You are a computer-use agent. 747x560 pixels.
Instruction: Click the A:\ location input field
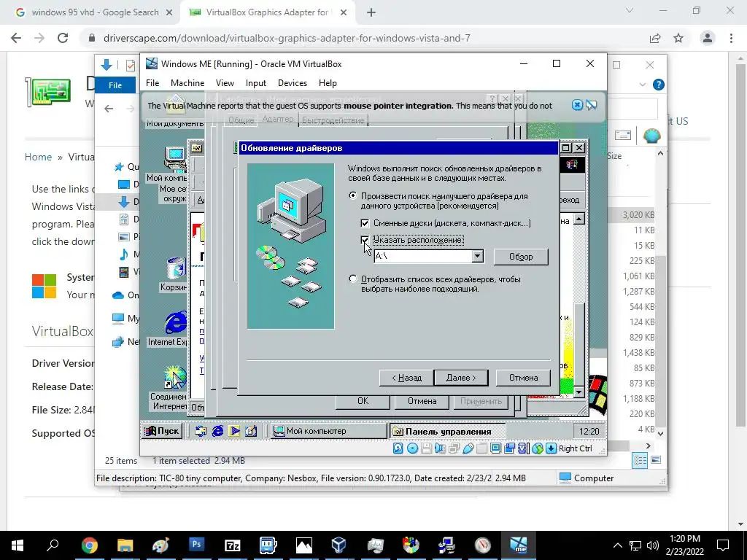click(x=422, y=256)
